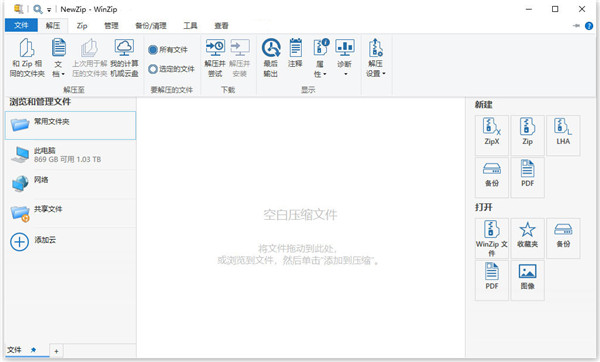
Task: Open 图像 (image) file
Action: click(x=527, y=280)
